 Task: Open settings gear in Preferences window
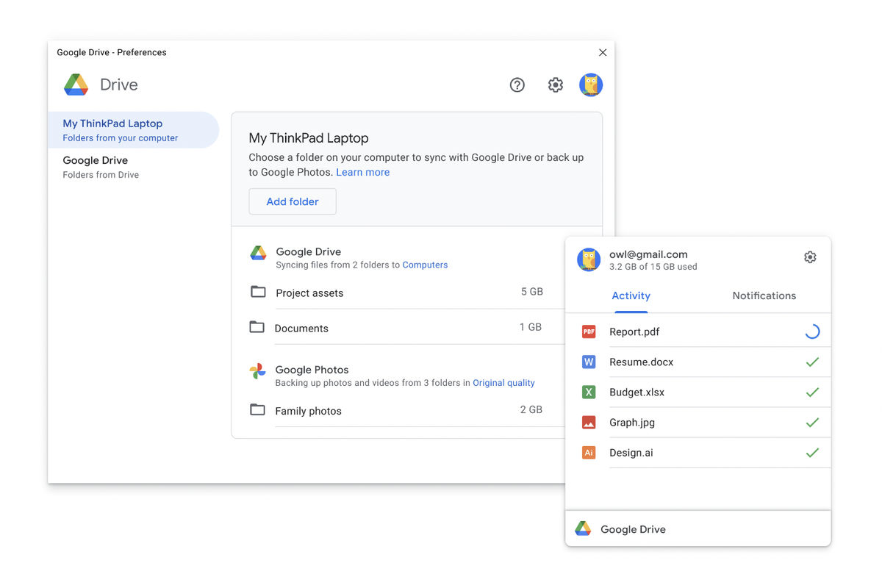point(556,85)
